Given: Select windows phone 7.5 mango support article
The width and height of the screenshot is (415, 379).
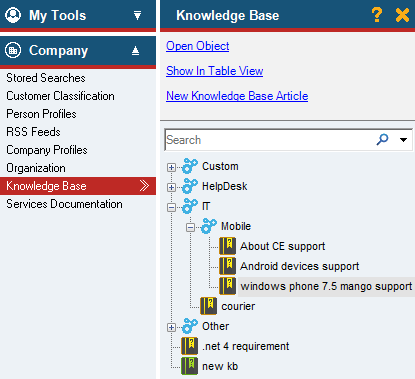Looking at the screenshot, I should (x=326, y=286).
